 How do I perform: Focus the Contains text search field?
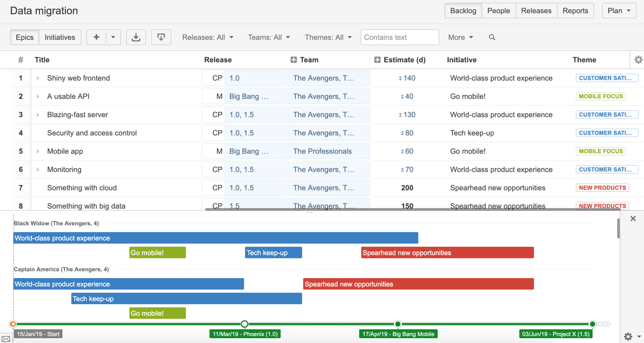399,37
